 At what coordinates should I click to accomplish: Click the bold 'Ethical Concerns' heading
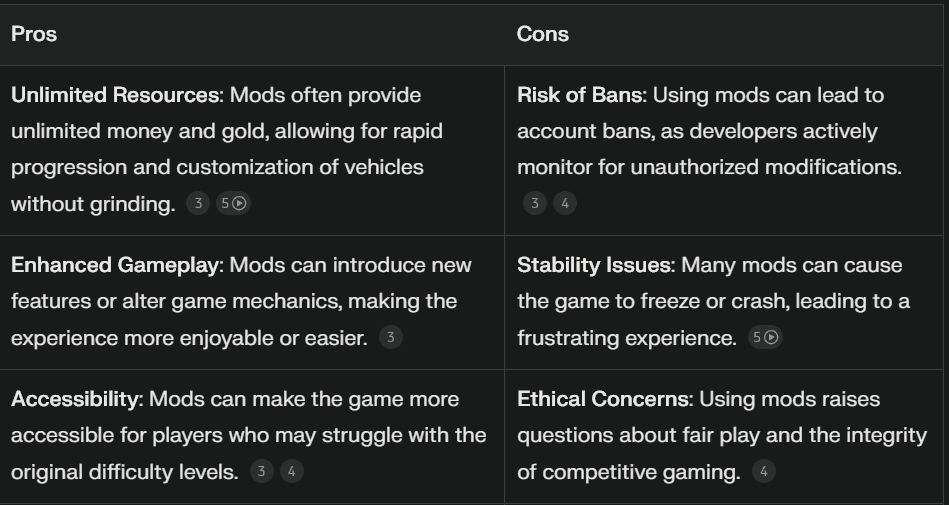coord(603,399)
